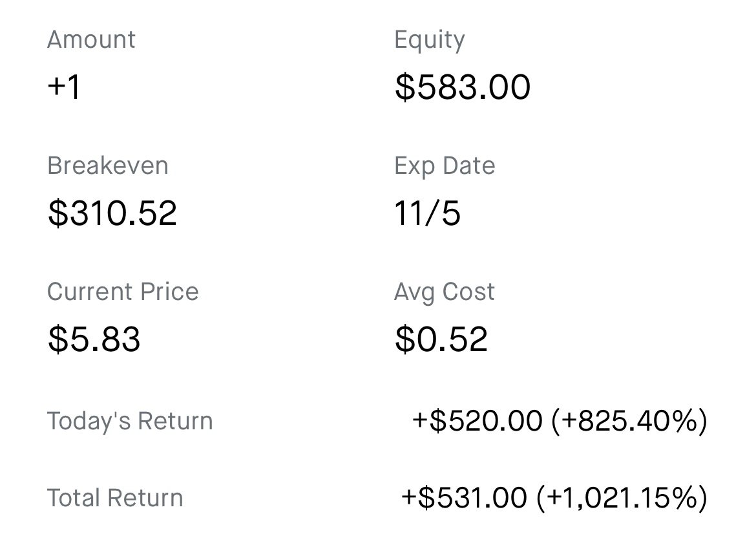The height and width of the screenshot is (558, 756).
Task: Select the Total Return row
Action: point(377,499)
